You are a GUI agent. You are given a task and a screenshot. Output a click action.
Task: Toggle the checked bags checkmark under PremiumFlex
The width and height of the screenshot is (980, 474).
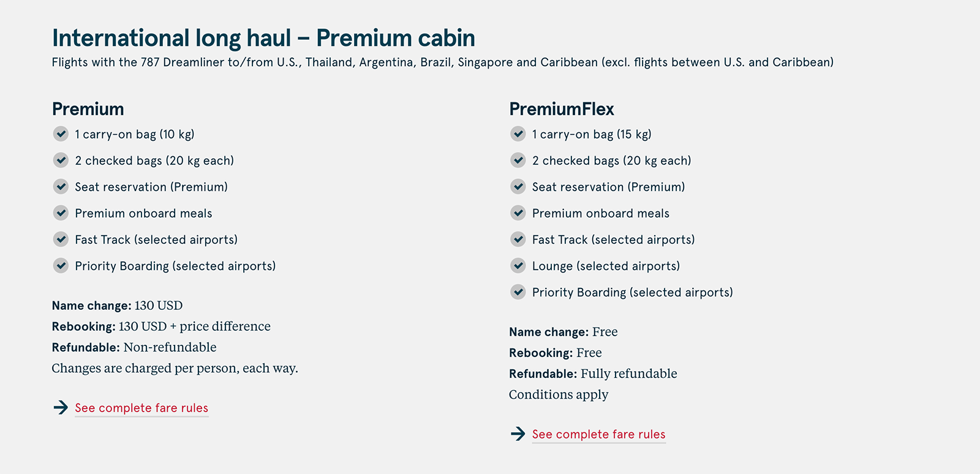518,160
